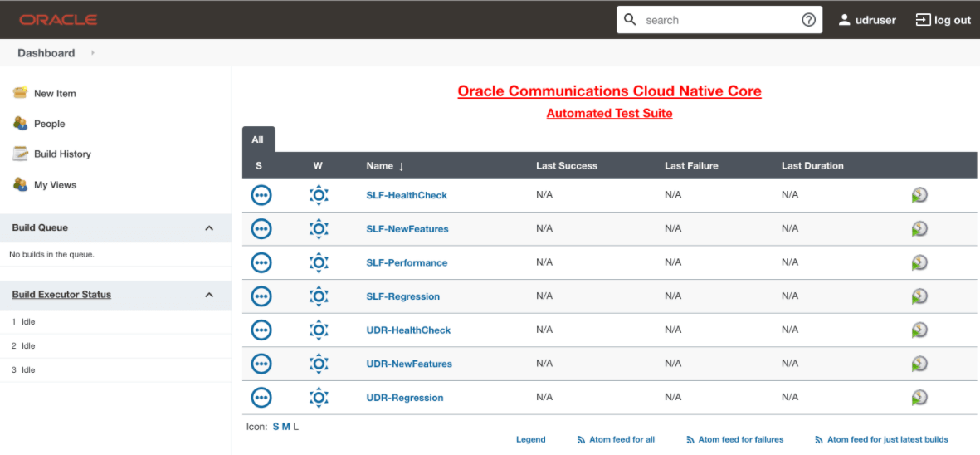Click the schedule build icon for UDR-HealthCheck
Image resolution: width=980 pixels, height=455 pixels.
(x=919, y=330)
